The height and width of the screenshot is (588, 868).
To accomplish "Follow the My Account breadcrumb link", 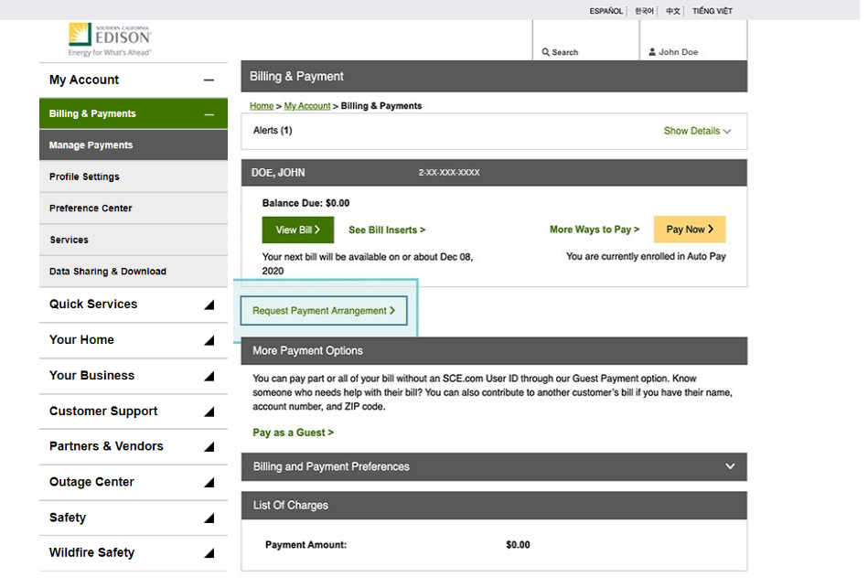I will pos(307,106).
